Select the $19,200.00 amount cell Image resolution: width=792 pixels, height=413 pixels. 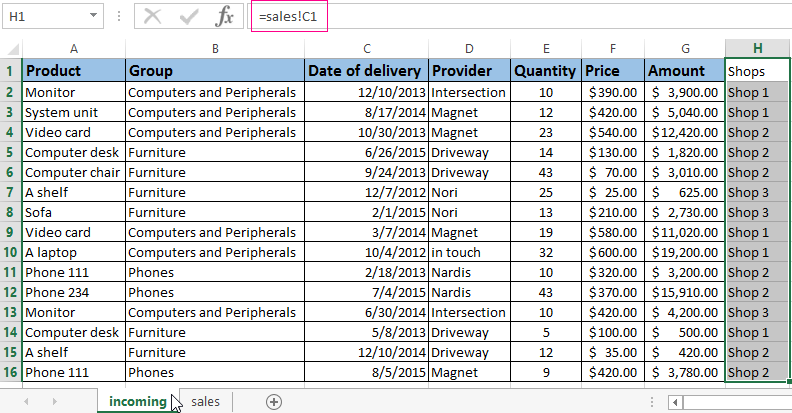pos(684,252)
